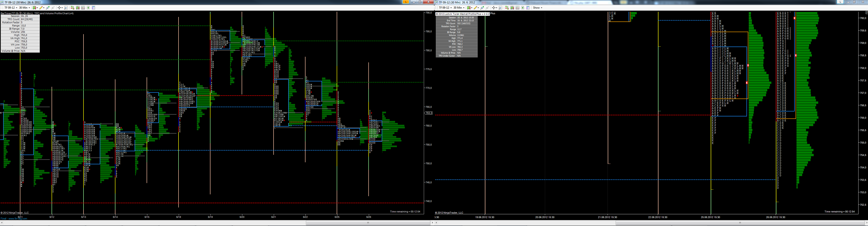Open Properties icon in left chart toolbar
Image resolution: width=868 pixels, height=226 pixels.
point(93,8)
